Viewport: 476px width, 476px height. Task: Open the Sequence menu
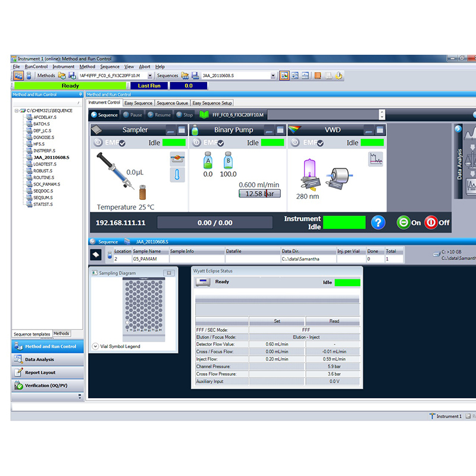[x=110, y=67]
